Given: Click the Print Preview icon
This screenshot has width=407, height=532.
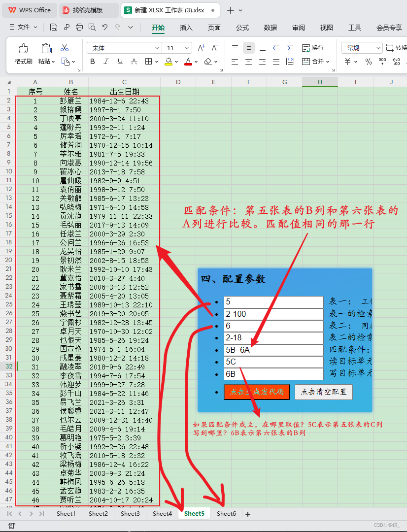Looking at the screenshot, I should (x=92, y=28).
